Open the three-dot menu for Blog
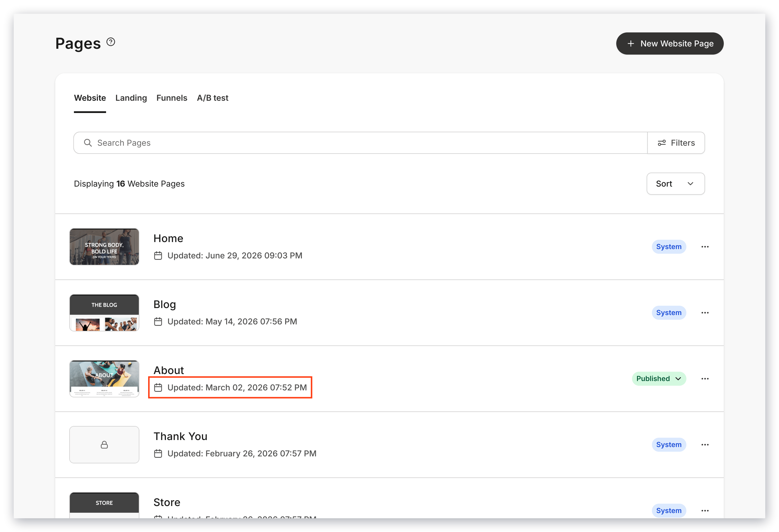This screenshot has width=779, height=532. pos(705,312)
